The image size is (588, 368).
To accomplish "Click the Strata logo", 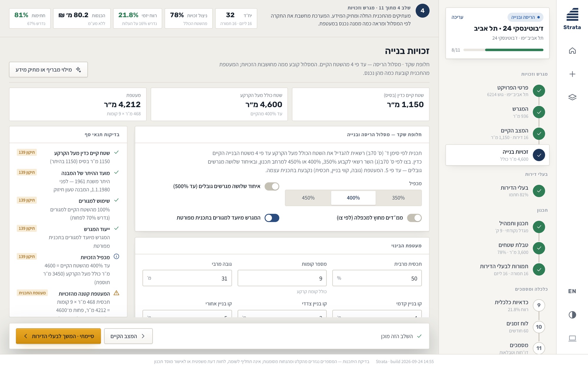I will tap(572, 19).
